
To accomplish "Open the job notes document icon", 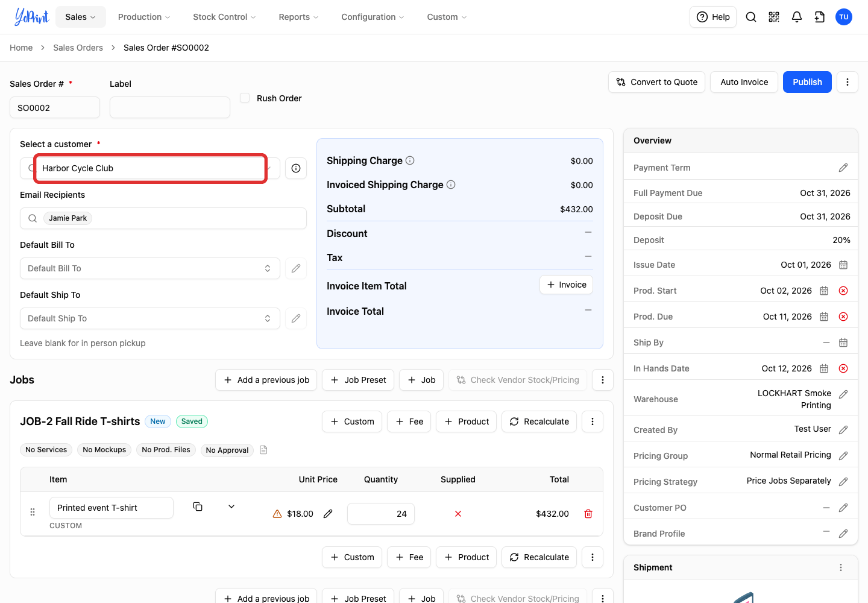I will point(263,450).
